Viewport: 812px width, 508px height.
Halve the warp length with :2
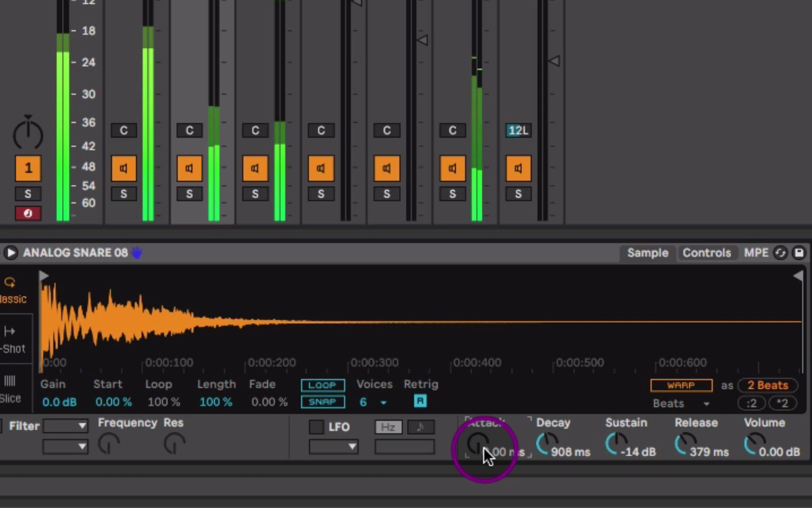click(751, 403)
